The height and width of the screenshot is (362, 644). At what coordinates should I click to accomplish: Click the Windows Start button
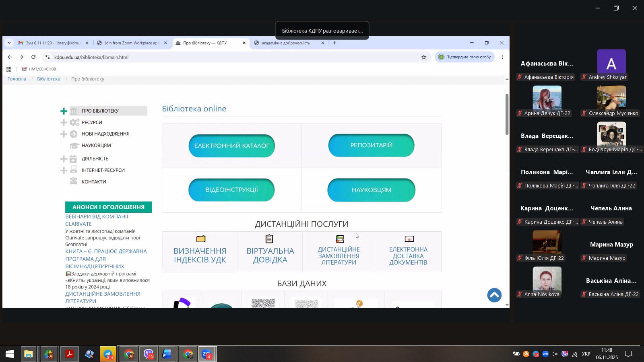10,354
